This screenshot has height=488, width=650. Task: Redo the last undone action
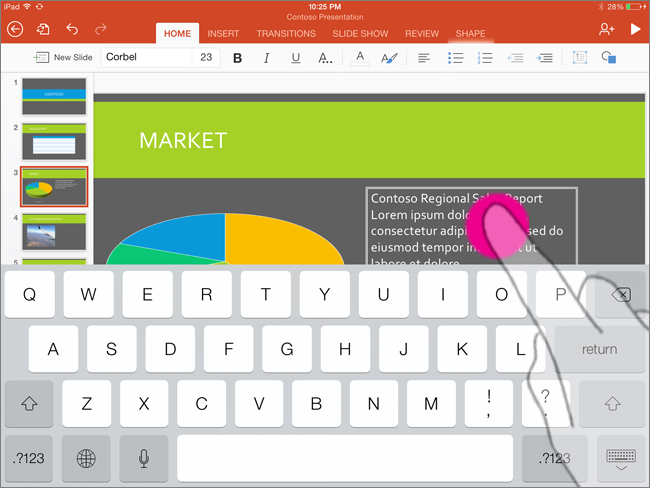pos(100,30)
